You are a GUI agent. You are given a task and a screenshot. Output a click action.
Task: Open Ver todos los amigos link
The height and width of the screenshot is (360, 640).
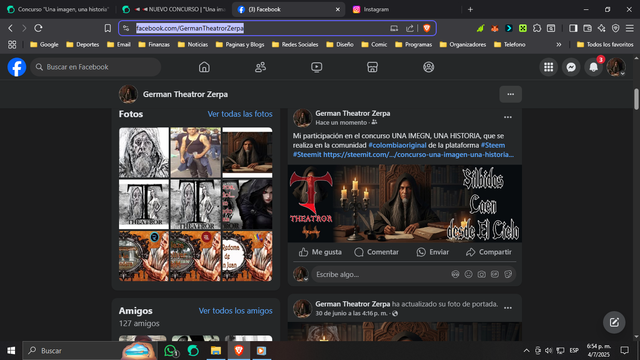click(236, 311)
